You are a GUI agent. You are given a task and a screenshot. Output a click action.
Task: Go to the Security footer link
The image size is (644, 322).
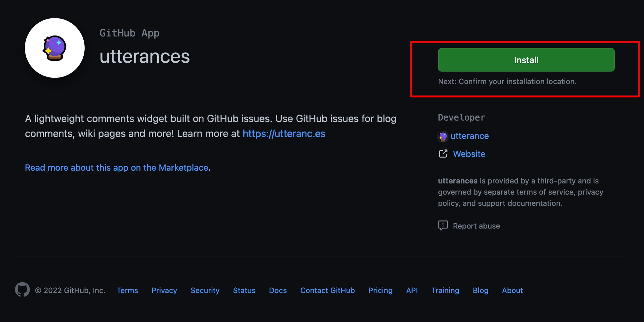[x=205, y=290]
